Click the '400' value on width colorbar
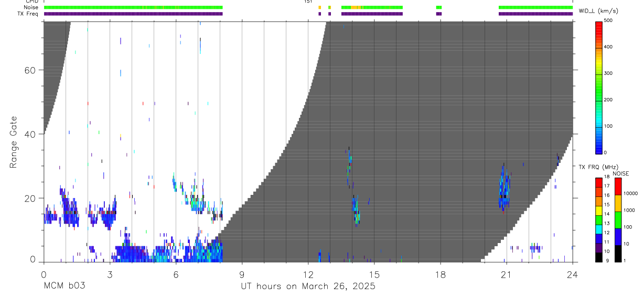644x297 pixels. pos(608,47)
